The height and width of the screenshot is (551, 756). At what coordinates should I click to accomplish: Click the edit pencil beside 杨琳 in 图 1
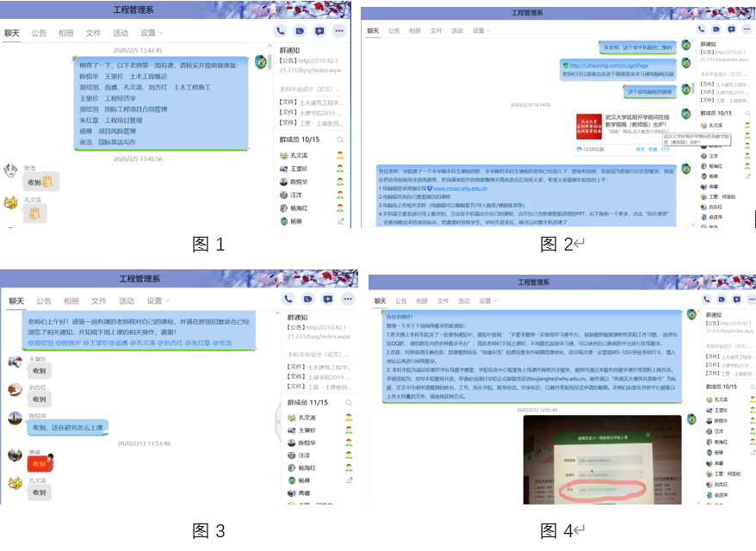[x=340, y=221]
